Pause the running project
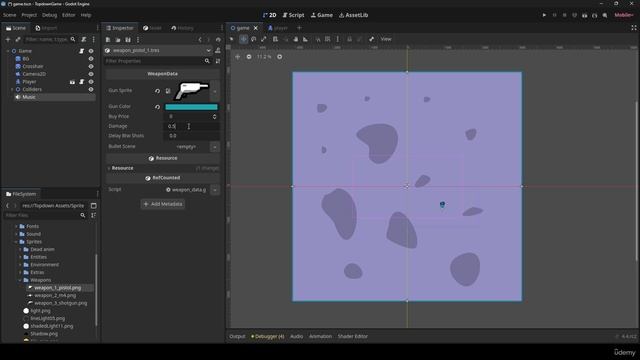Image resolution: width=640 pixels, height=360 pixels. click(x=554, y=15)
